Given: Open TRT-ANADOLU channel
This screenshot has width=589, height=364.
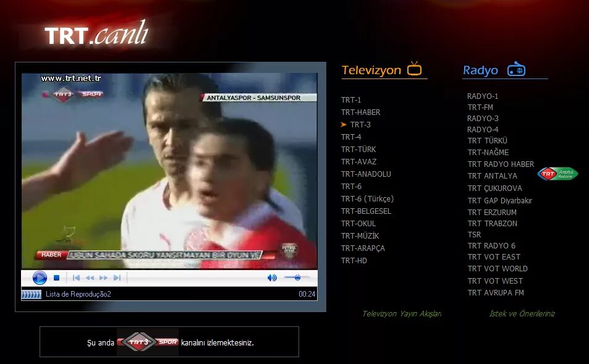Looking at the screenshot, I should coord(366,174).
